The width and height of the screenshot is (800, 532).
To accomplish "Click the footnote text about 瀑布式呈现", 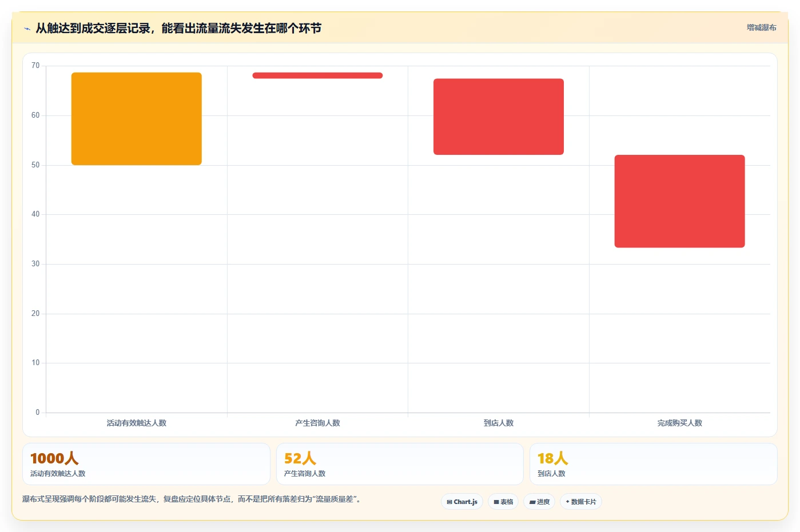I will click(192, 499).
